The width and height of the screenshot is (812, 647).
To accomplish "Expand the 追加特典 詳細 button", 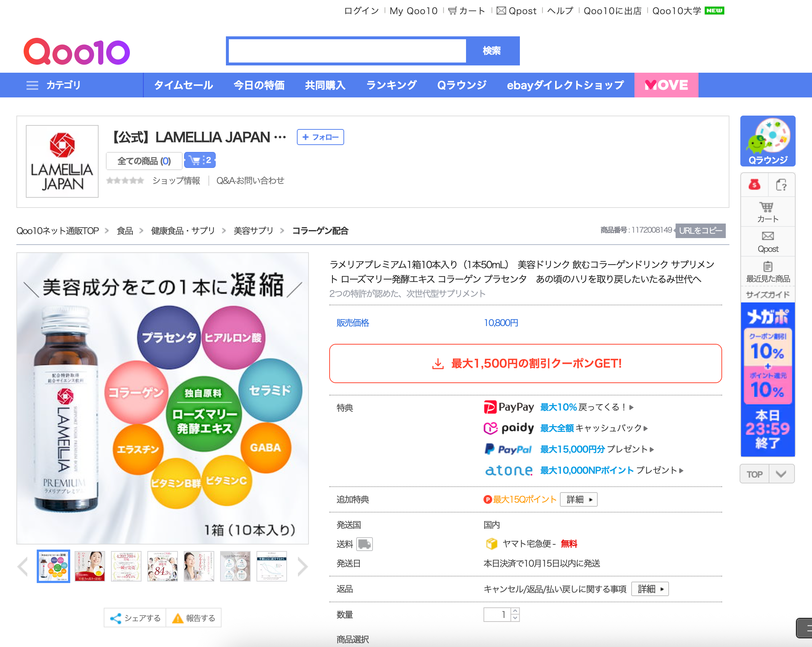I will pos(578,499).
